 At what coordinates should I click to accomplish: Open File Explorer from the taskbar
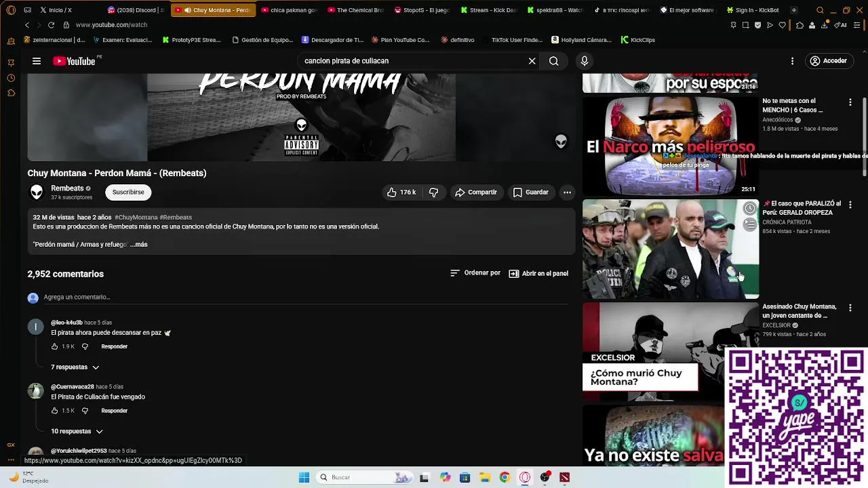click(484, 477)
